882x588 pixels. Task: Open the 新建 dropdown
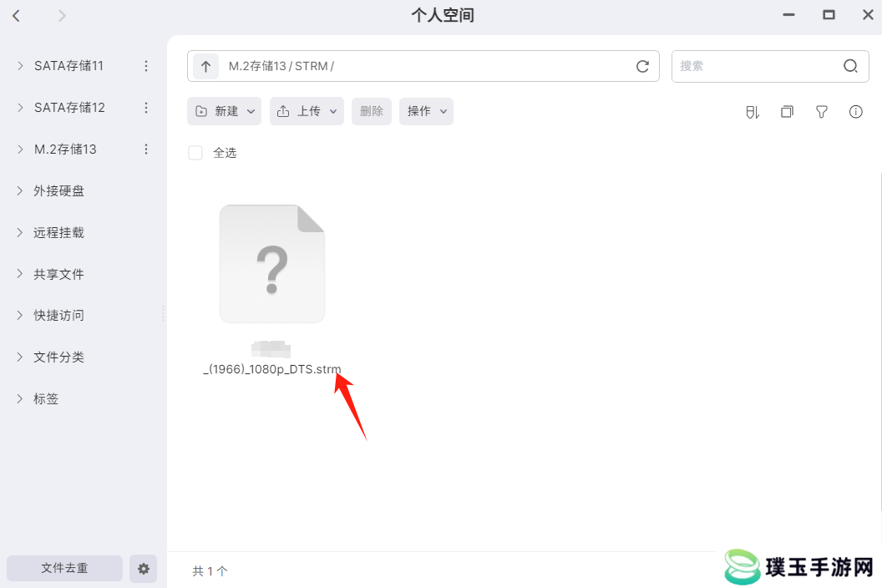tap(224, 111)
